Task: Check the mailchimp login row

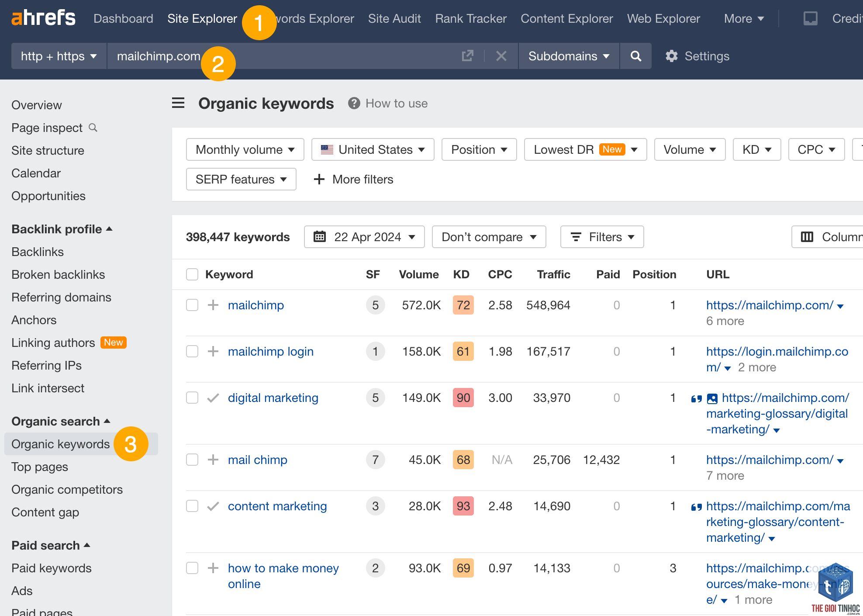Action: 192,351
